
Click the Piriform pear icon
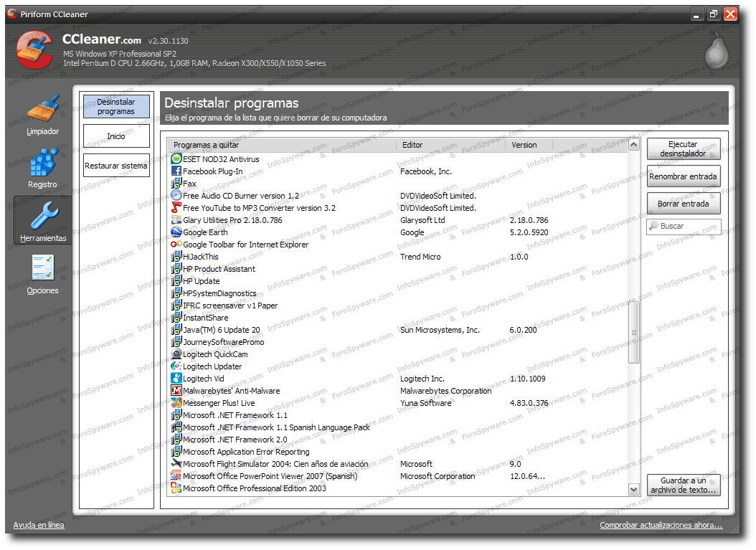click(716, 51)
